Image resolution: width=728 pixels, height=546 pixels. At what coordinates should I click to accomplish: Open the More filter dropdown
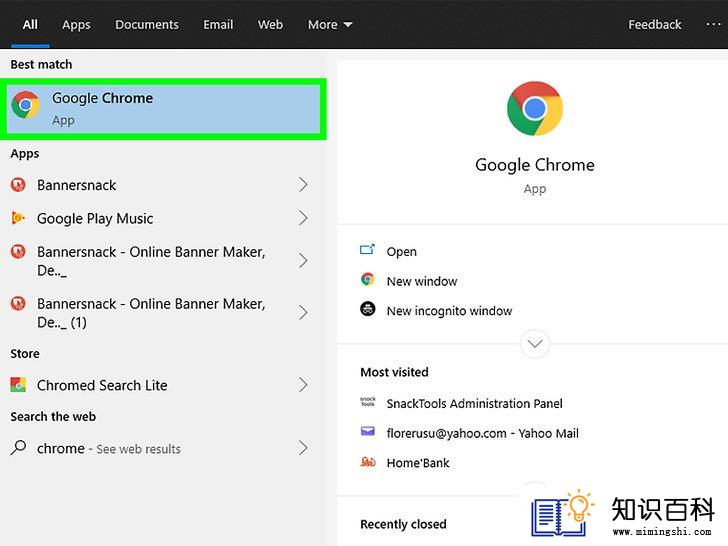(x=330, y=25)
